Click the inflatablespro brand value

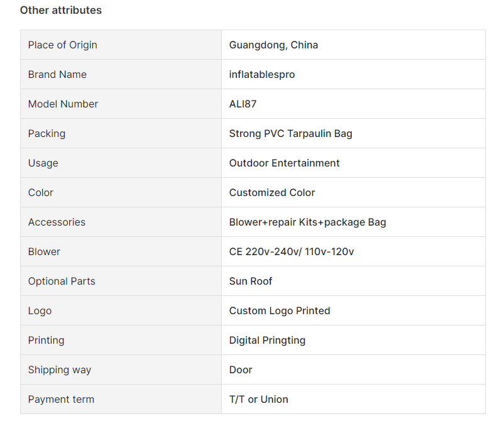[262, 75]
